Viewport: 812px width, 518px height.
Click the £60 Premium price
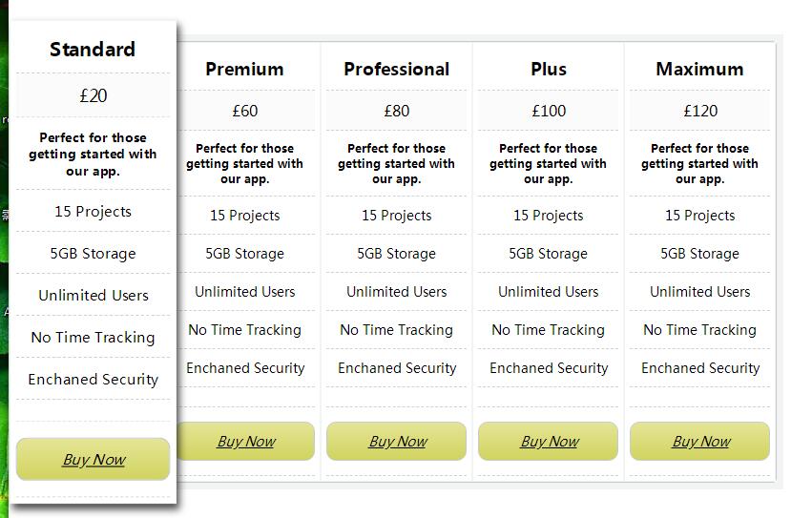tap(245, 111)
